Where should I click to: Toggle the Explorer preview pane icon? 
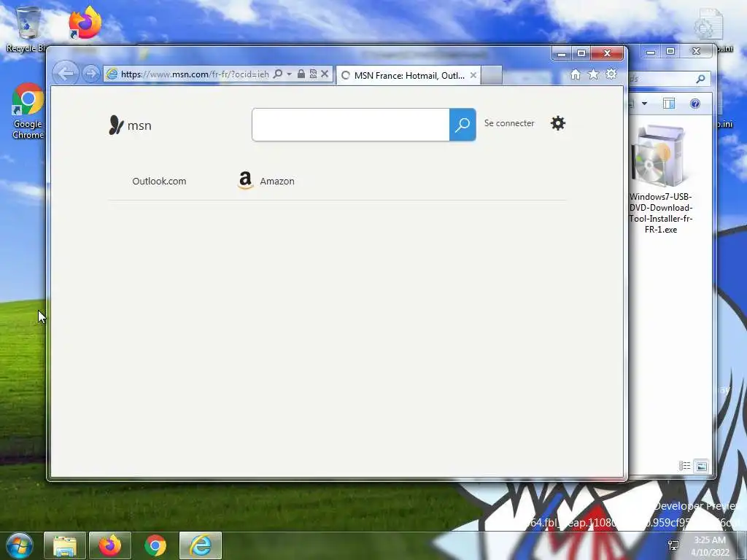pyautogui.click(x=668, y=104)
